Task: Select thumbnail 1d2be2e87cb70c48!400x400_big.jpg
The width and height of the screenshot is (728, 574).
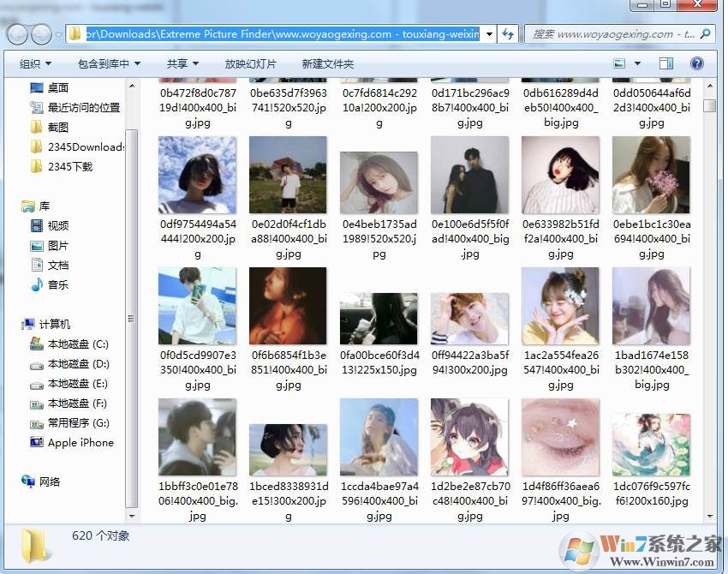Action: [x=469, y=437]
